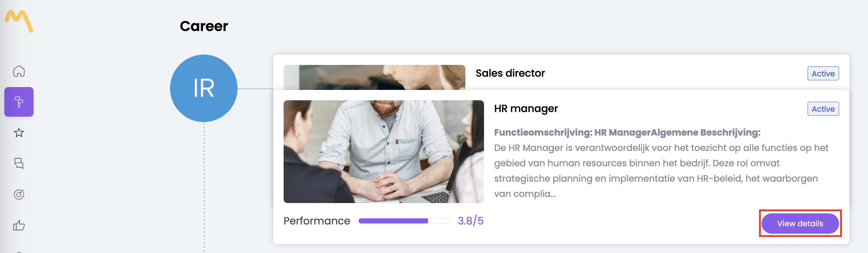Click the yellow M logo
Viewport: 868px width, 253px height.
coord(19,21)
